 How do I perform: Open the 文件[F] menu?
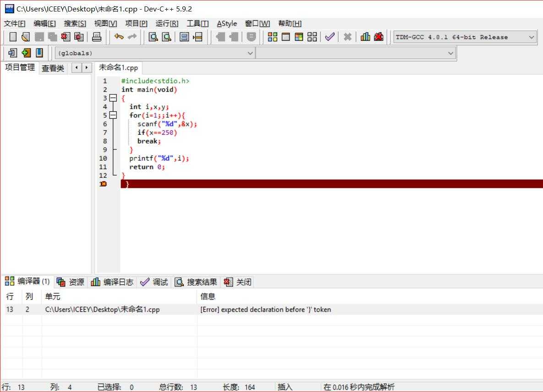tap(15, 23)
